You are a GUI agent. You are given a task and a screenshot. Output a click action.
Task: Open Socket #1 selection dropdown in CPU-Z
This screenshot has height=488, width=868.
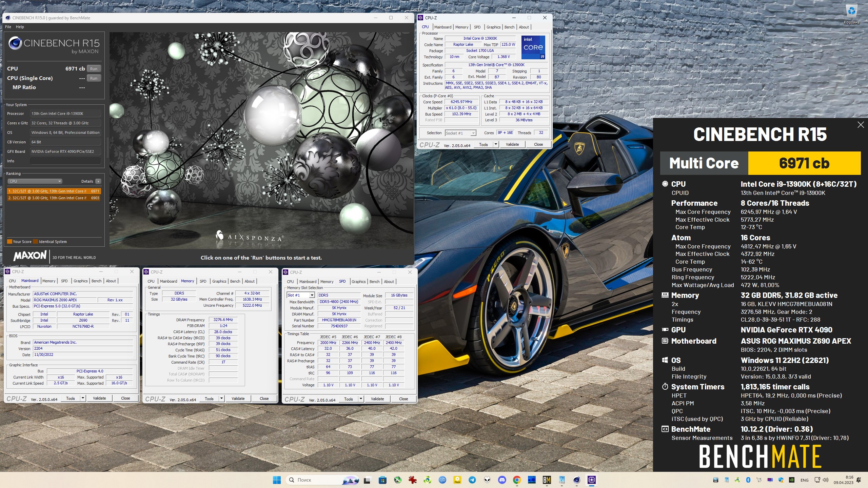(460, 133)
